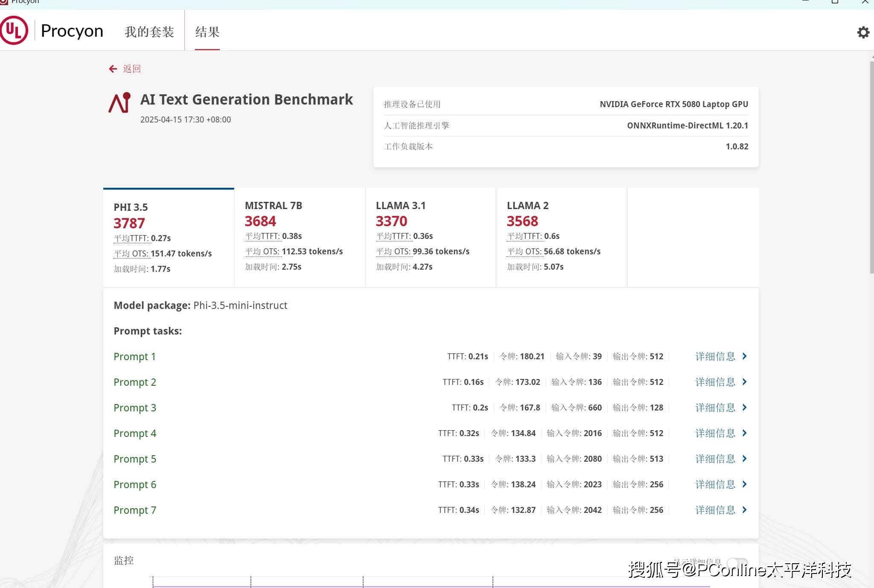Expand Prompt 6 detailed information
The height and width of the screenshot is (588, 874).
click(x=715, y=484)
